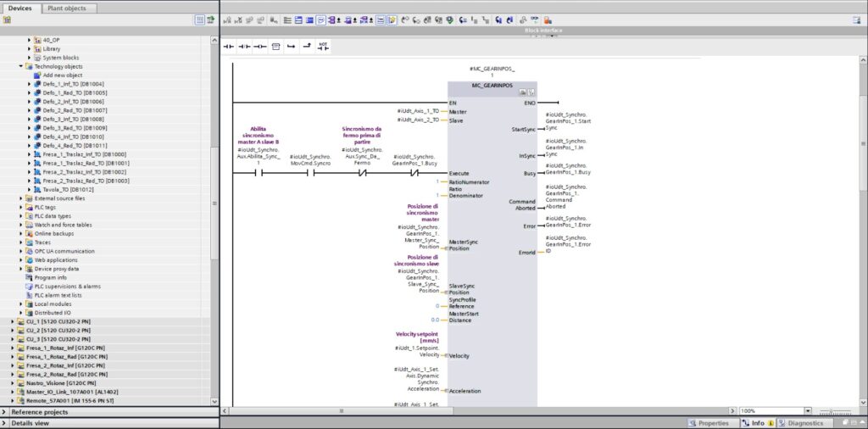The height and width of the screenshot is (429, 868).
Task: Open the zoom level dropdown
Action: tap(808, 411)
